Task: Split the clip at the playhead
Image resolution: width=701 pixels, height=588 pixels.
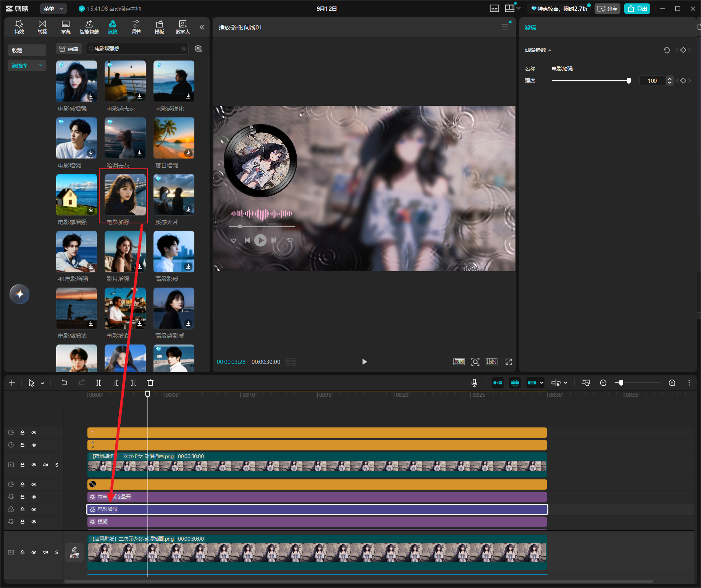Action: (99, 383)
